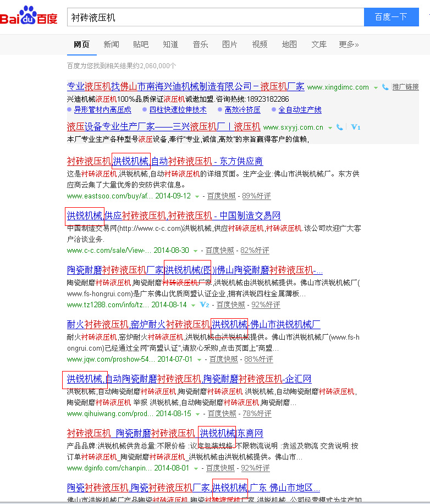Open 百度快照 for the tz1288.com result
Viewport: 430px width, 504px height.
pos(230,304)
